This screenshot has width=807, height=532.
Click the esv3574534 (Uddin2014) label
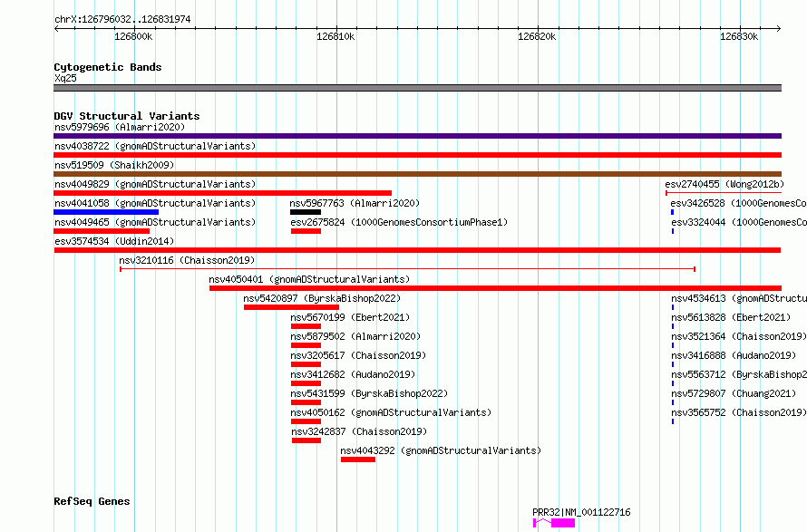114,241
